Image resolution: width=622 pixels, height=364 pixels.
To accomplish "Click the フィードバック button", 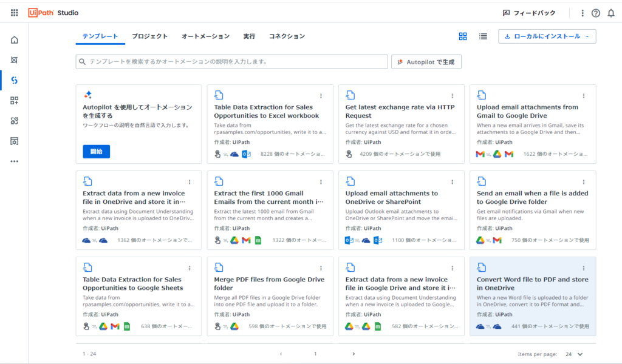I will [x=528, y=13].
